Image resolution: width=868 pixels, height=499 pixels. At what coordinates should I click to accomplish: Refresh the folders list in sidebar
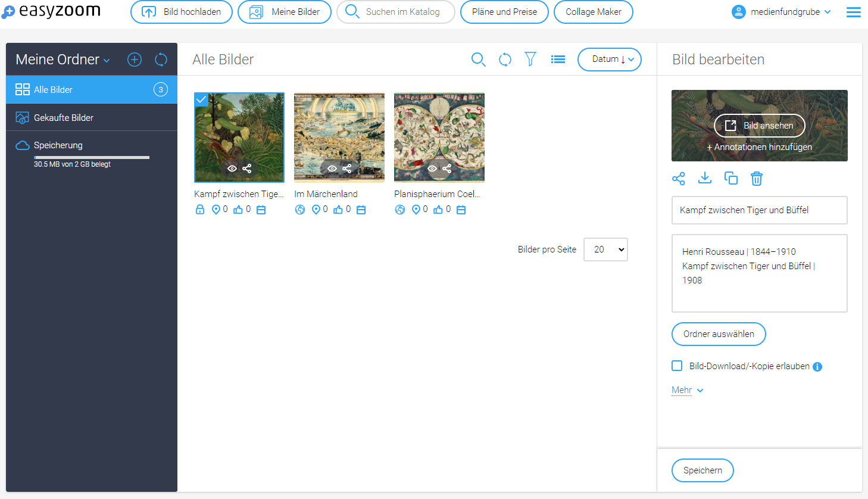tap(161, 60)
